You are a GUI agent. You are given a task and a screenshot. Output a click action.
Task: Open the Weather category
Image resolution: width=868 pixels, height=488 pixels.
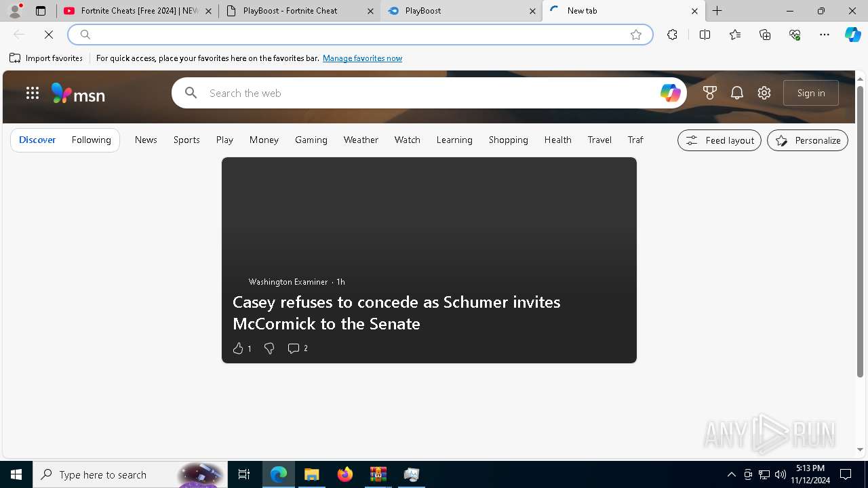point(361,140)
